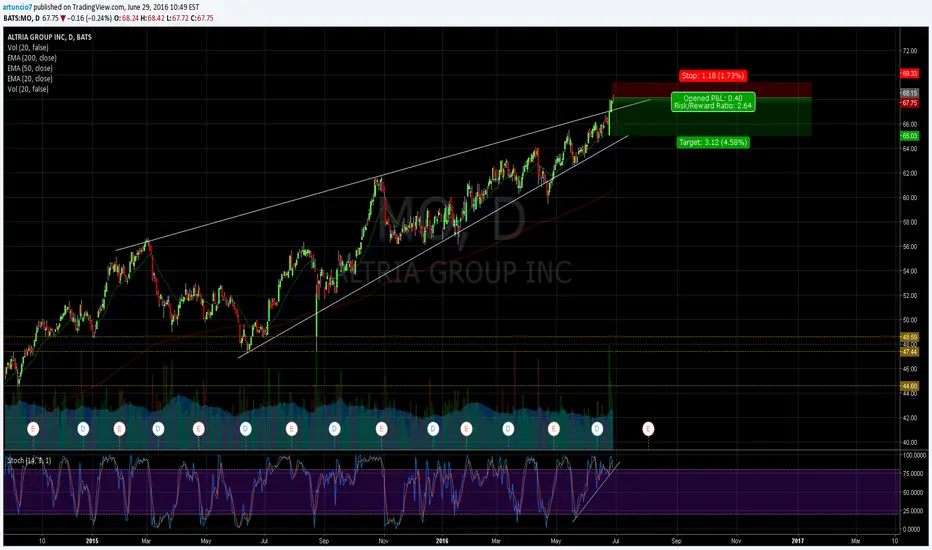The width and height of the screenshot is (932, 550).
Task: Click the leftmost E earnings marker
Action: coord(33,428)
